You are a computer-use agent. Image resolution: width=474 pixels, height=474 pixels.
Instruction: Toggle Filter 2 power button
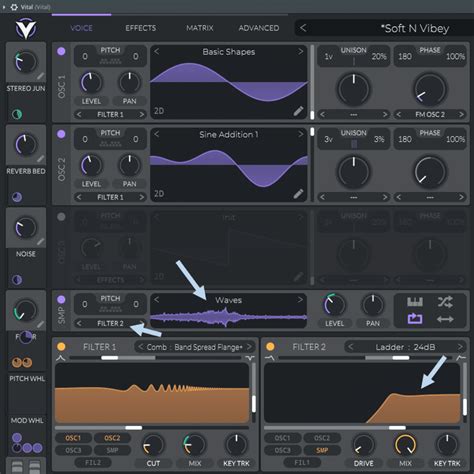[x=270, y=347]
